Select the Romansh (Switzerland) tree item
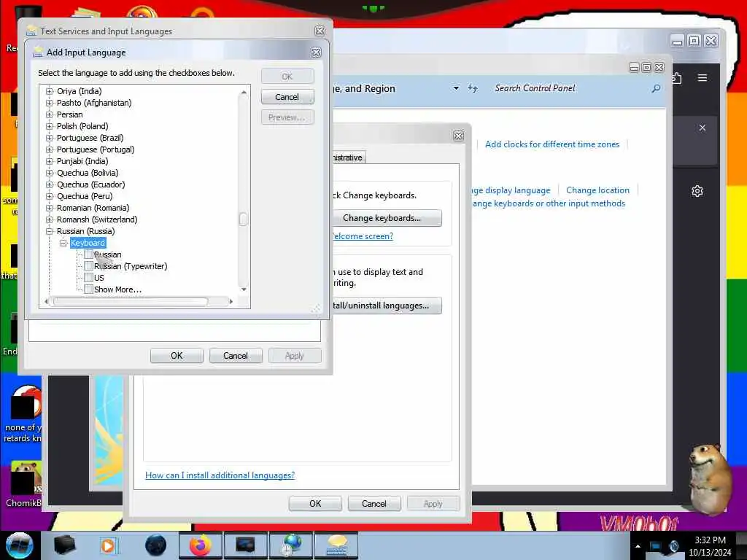Image resolution: width=747 pixels, height=560 pixels. click(x=97, y=219)
